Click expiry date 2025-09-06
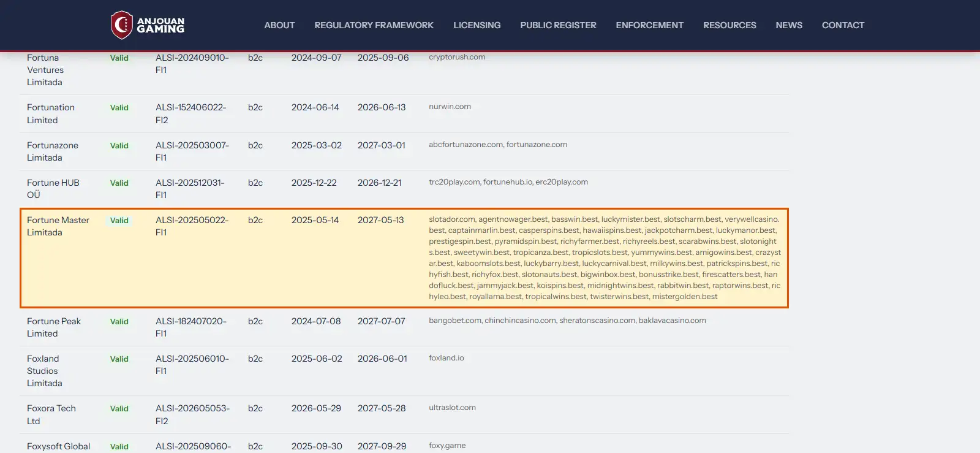 coord(383,58)
